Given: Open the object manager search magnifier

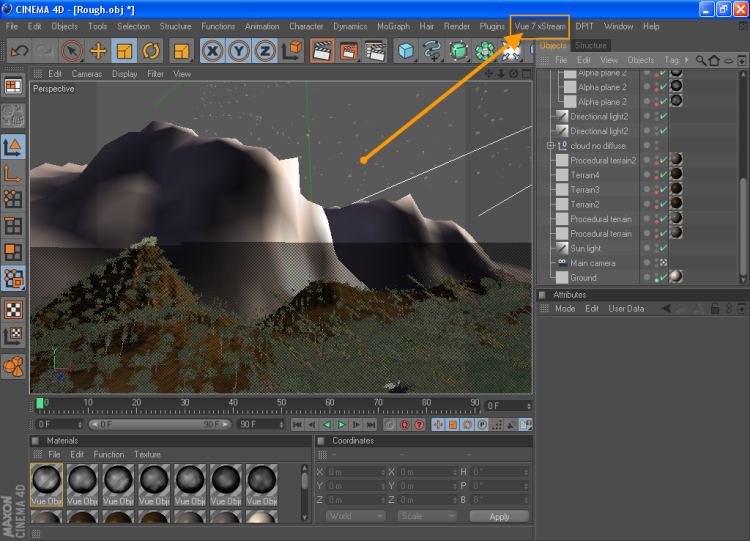Looking at the screenshot, I should 700,60.
